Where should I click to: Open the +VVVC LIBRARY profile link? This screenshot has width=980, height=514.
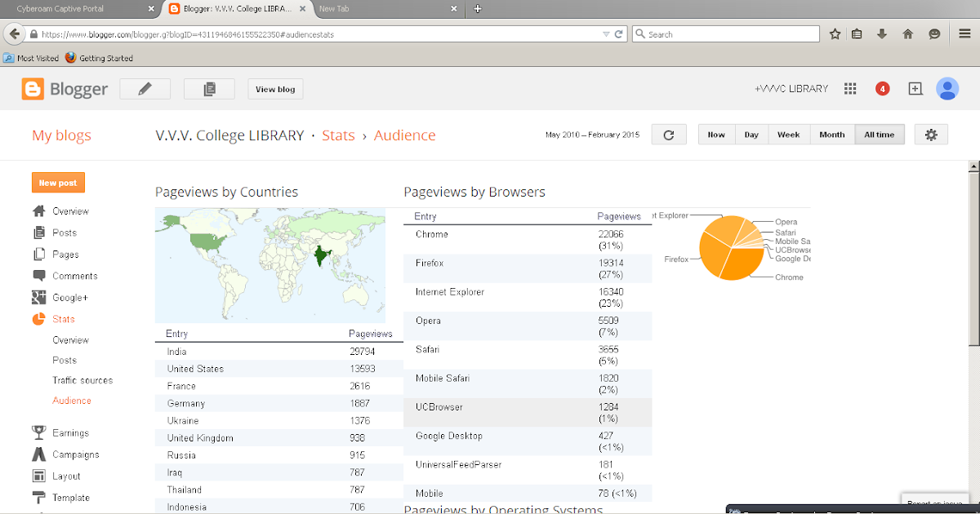click(x=791, y=89)
